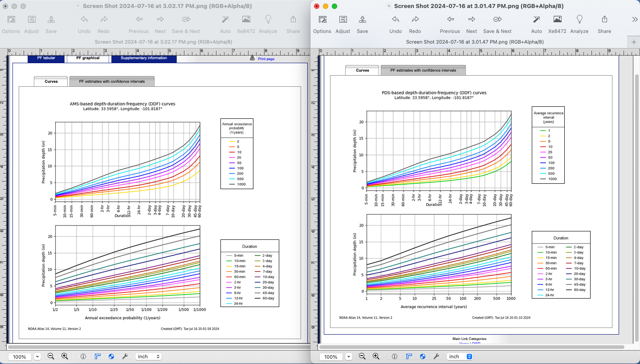Show image info in left window status bar

click(x=83, y=356)
